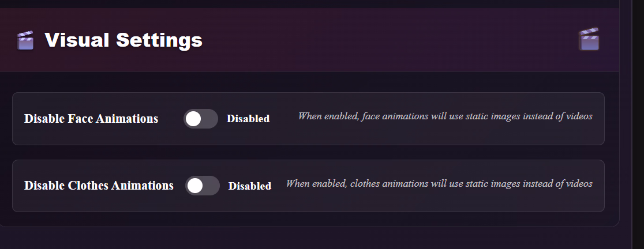Click the Disable Face Animations label
The width and height of the screenshot is (644, 249).
click(x=91, y=119)
